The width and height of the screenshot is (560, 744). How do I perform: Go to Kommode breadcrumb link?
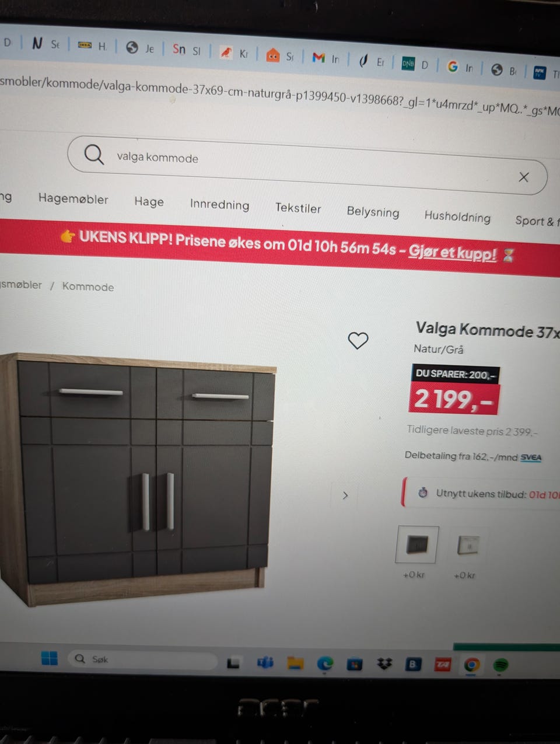click(x=88, y=287)
